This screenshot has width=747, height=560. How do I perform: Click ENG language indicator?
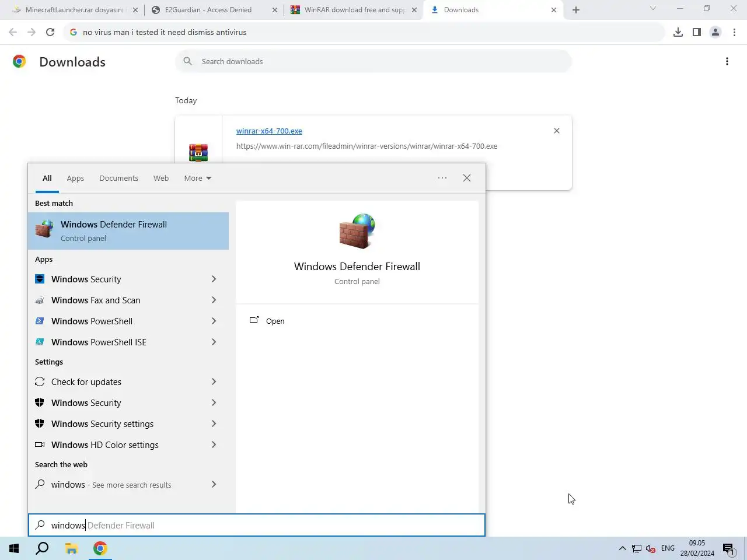(x=668, y=548)
